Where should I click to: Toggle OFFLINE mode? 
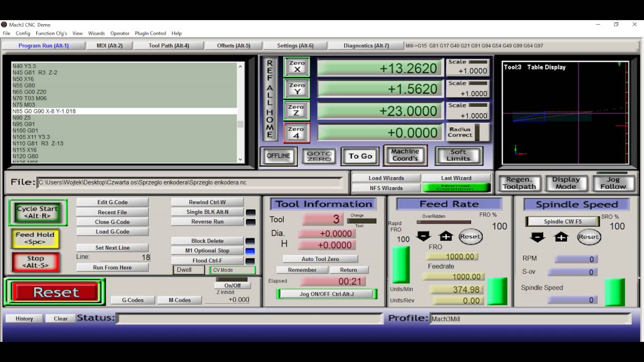coord(278,156)
